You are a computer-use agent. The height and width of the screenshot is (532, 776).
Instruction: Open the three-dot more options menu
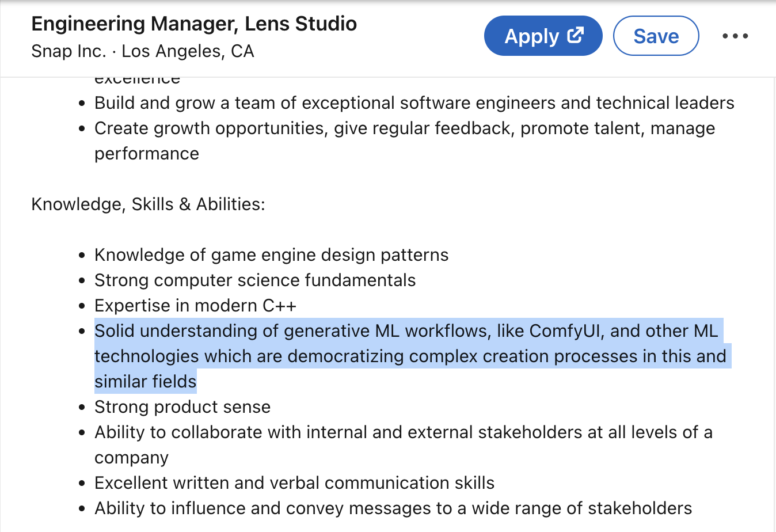pyautogui.click(x=735, y=36)
